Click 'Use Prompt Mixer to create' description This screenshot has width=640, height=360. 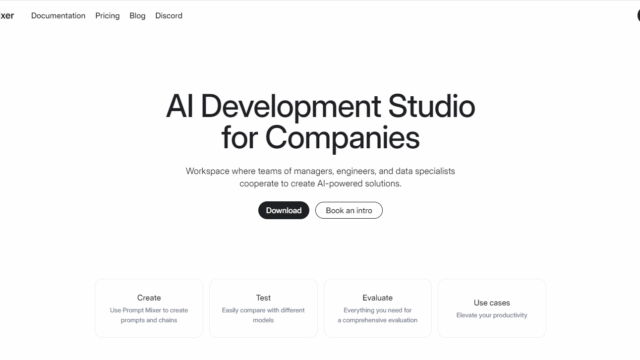tap(149, 310)
